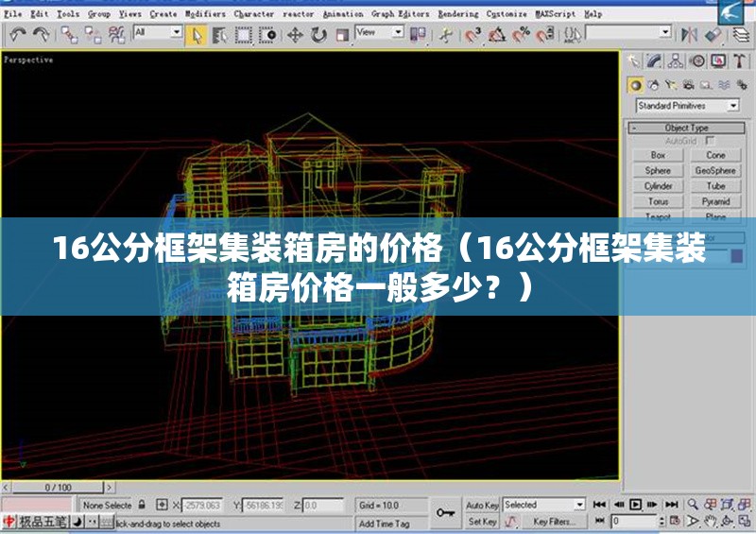Collapse the Object Type rollout

point(686,128)
